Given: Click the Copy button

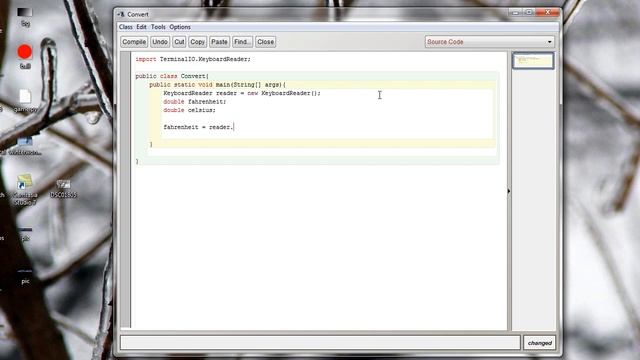Looking at the screenshot, I should point(198,42).
